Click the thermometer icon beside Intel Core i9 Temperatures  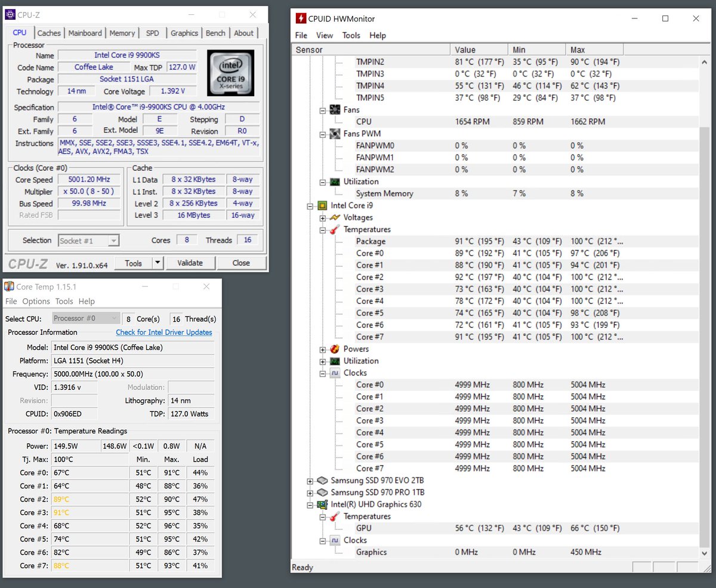tap(335, 229)
